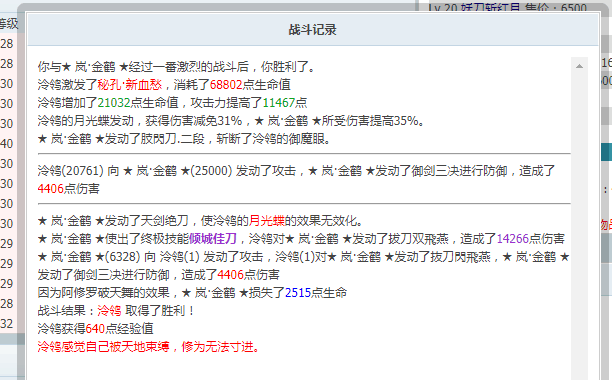Click the 战斗记录 dialog title
Screen dimensions: 612x380
click(312, 30)
